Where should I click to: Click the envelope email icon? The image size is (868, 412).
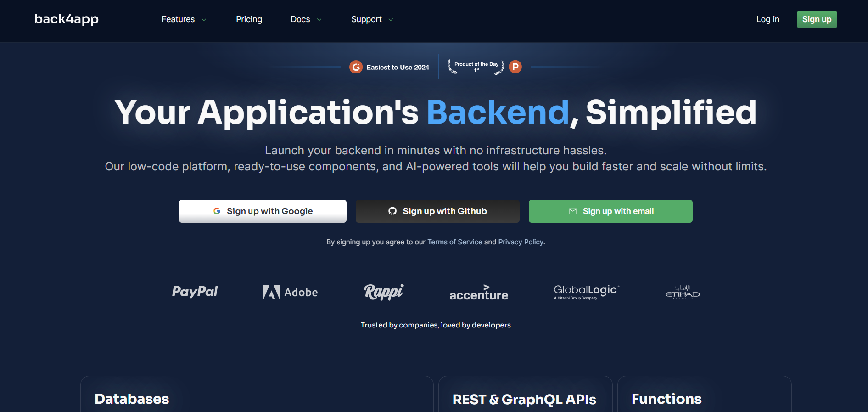pos(572,211)
